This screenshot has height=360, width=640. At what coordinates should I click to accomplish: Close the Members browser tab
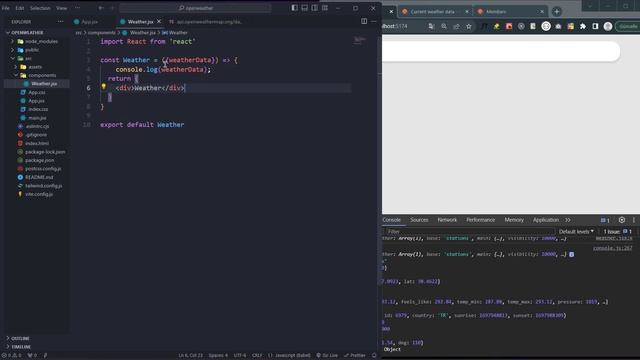point(542,11)
